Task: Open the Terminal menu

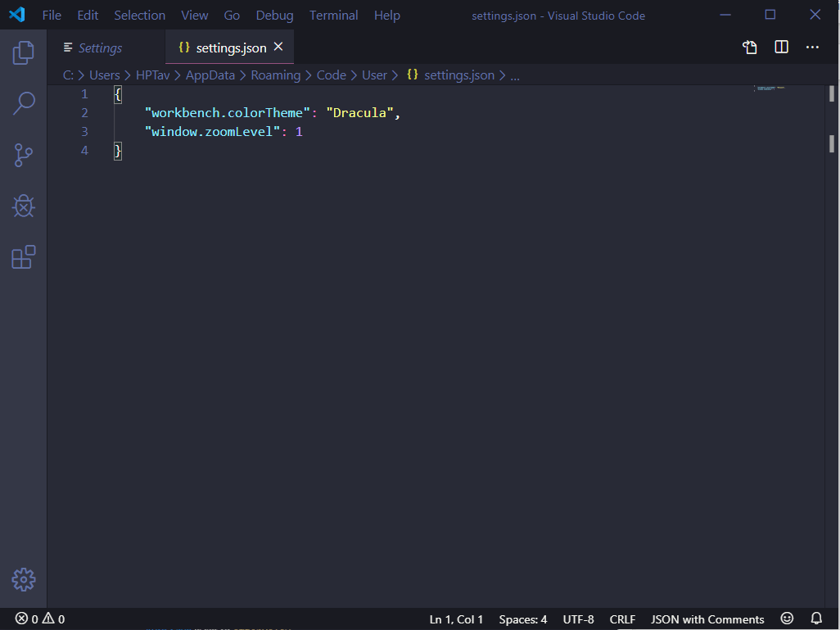Action: point(333,15)
